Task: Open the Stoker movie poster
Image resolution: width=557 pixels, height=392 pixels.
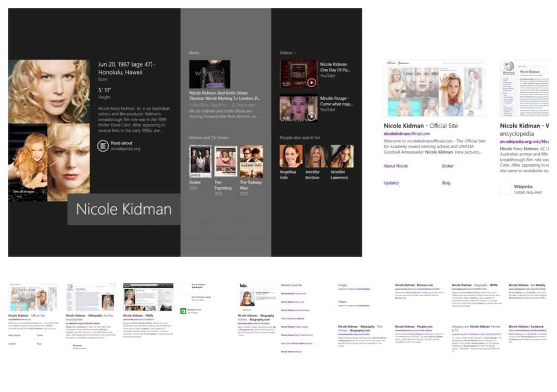Action: point(200,161)
